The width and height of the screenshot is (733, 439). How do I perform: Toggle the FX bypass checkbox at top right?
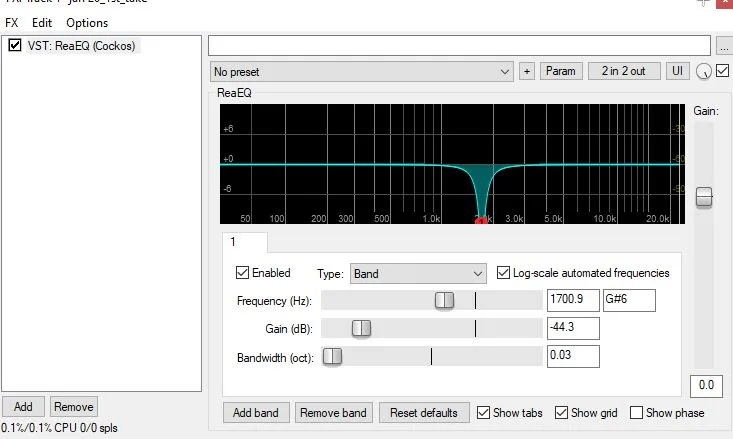point(723,71)
